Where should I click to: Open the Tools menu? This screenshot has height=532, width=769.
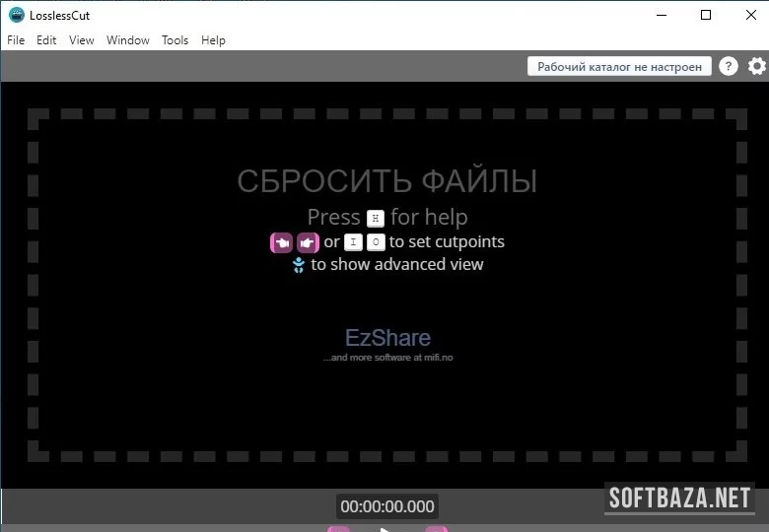tap(175, 40)
